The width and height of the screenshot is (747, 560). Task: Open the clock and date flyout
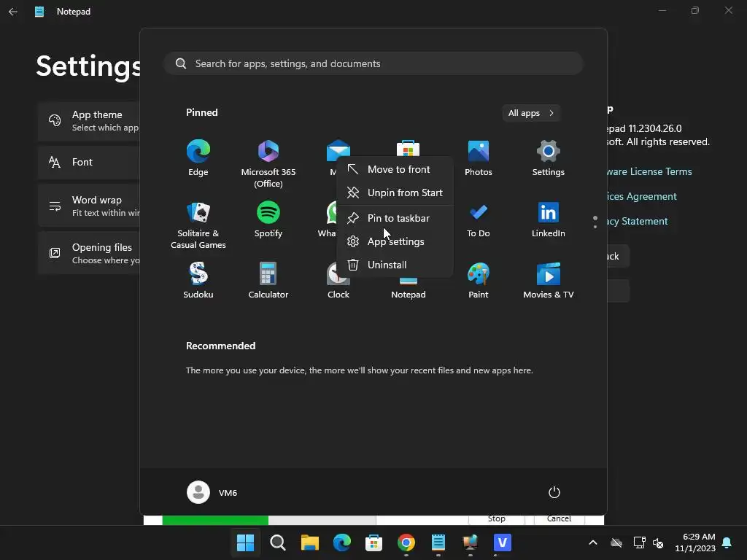click(x=695, y=542)
